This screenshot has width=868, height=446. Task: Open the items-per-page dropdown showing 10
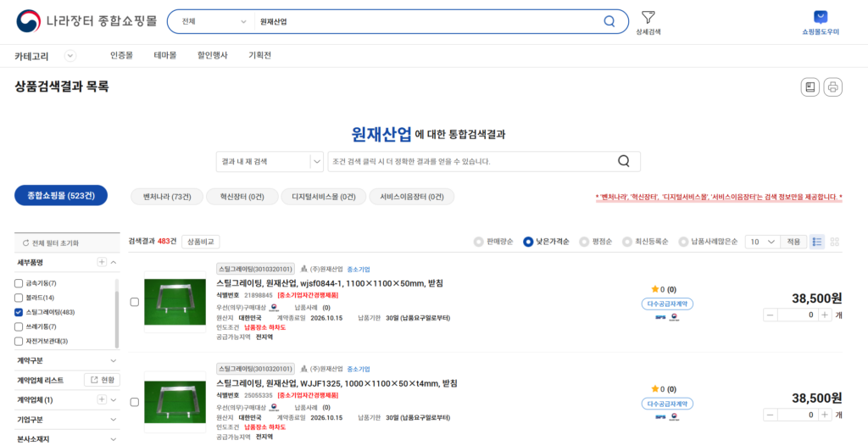coord(761,242)
